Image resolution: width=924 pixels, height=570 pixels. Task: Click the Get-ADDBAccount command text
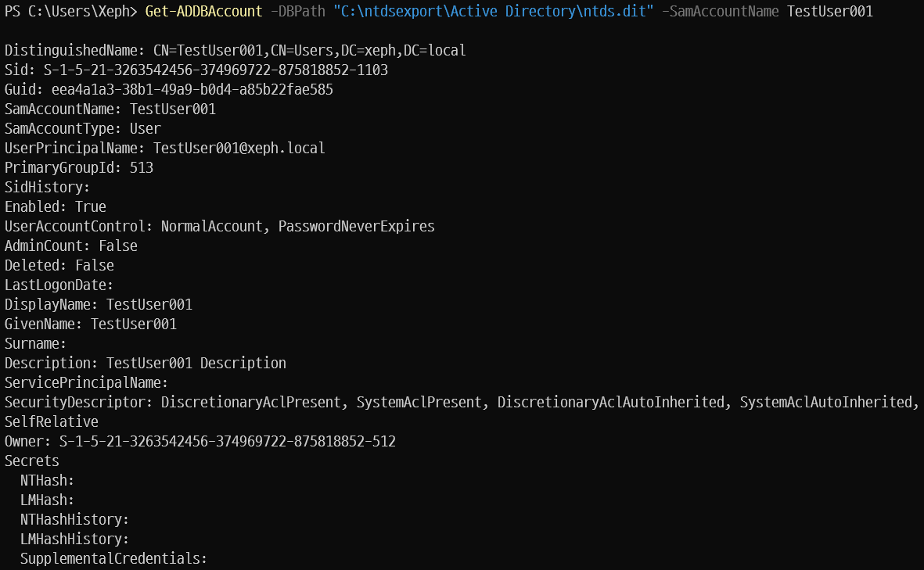click(203, 11)
